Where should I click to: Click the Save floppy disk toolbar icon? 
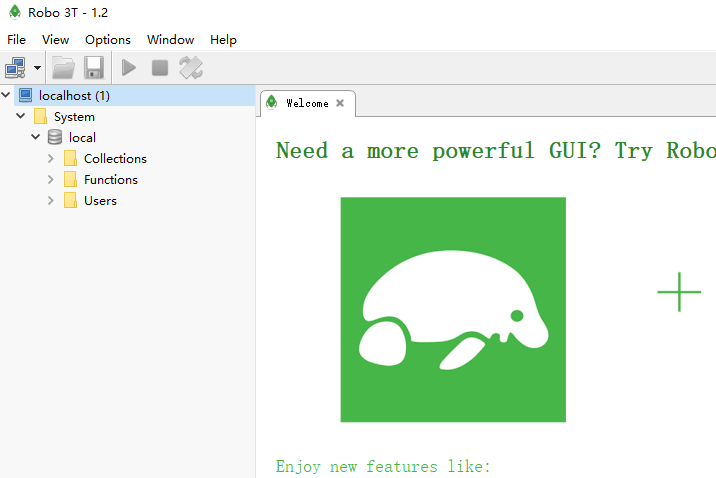click(x=94, y=68)
